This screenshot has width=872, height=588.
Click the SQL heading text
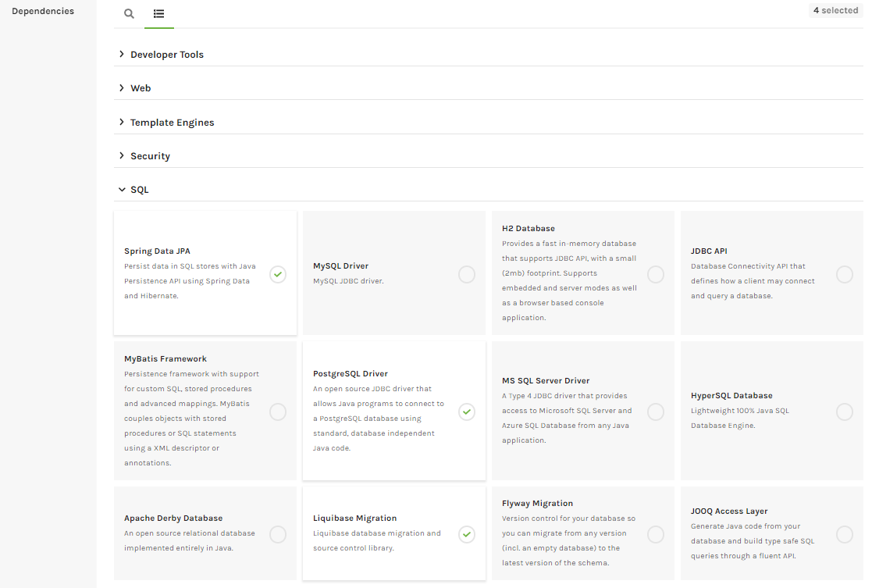coord(140,190)
